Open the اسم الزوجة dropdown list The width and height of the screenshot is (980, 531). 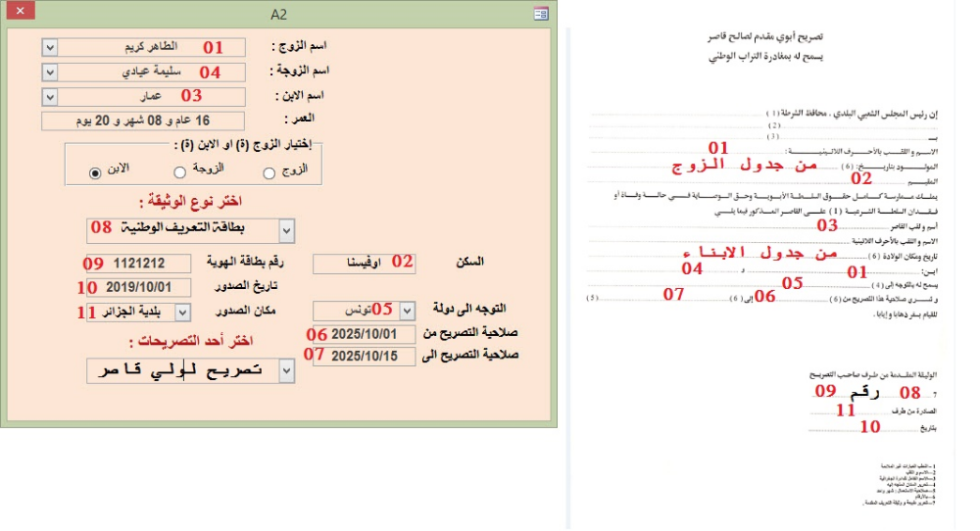pyautogui.click(x=50, y=72)
